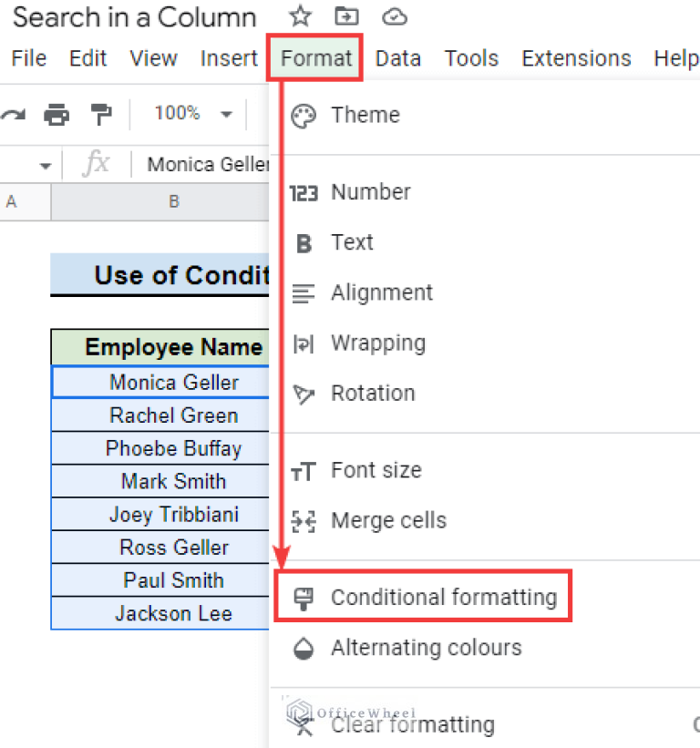Open the Data menu

tap(397, 57)
